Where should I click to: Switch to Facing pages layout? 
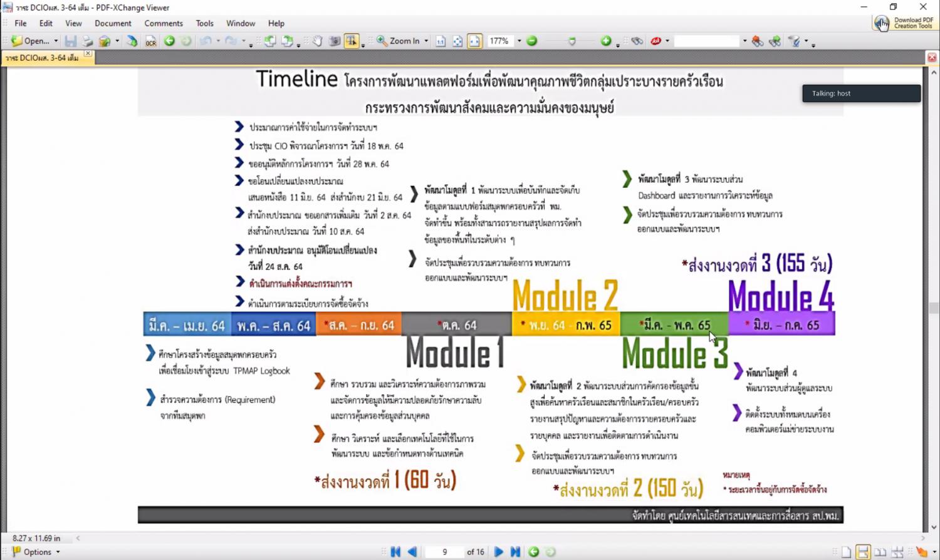[880, 552]
